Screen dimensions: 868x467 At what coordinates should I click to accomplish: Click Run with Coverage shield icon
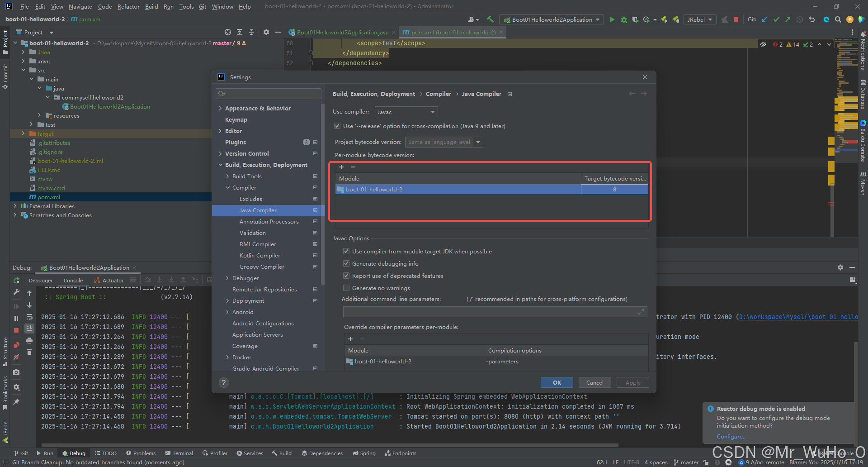tap(636, 19)
